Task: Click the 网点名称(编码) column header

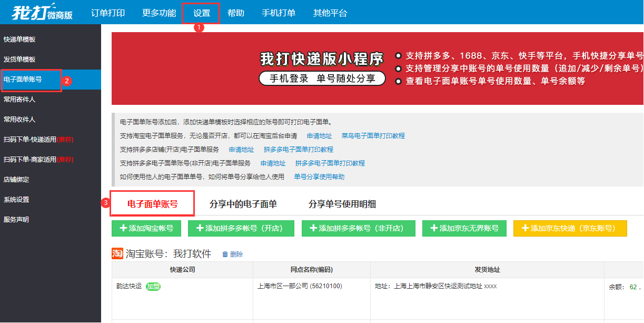Action: click(312, 270)
